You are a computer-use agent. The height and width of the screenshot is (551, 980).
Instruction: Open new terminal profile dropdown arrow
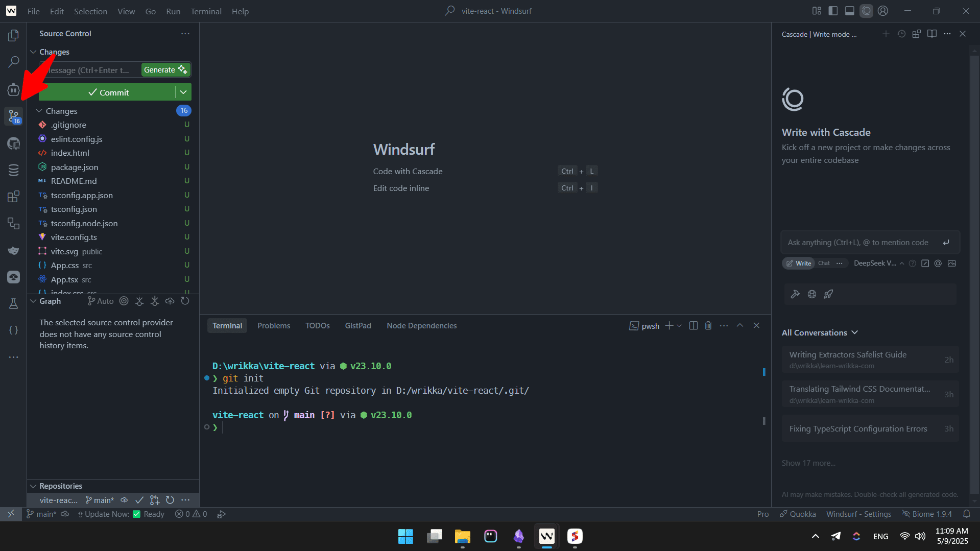coord(679,326)
